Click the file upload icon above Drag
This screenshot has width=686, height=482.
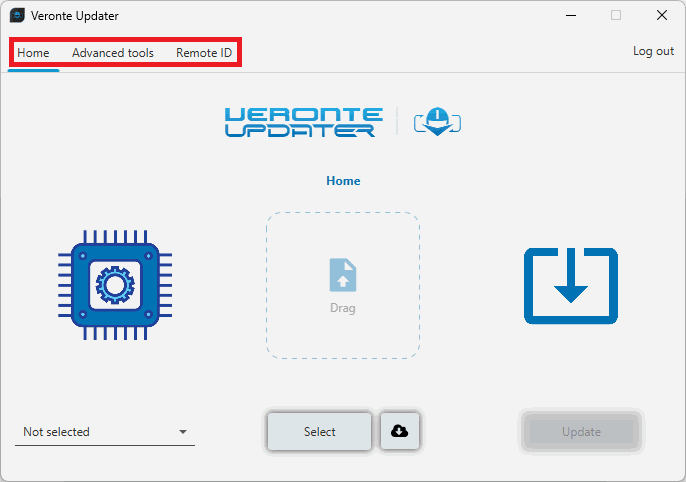343,275
